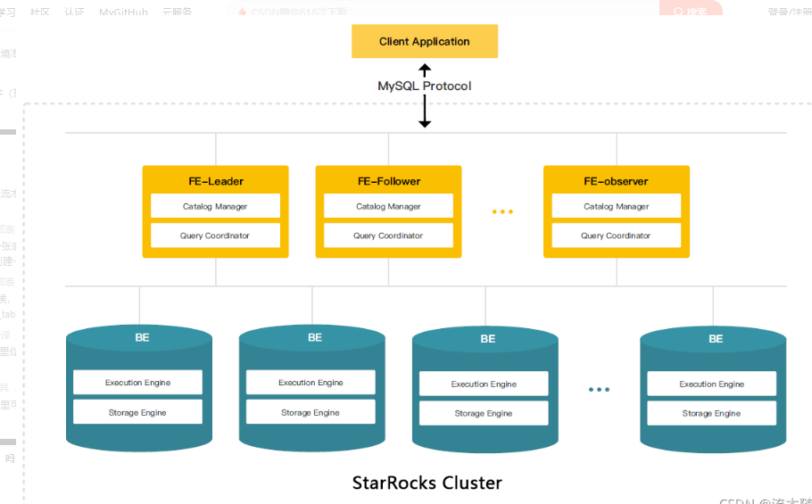This screenshot has width=812, height=504.
Task: Click the StarRocks Cluster caption
Action: pyautogui.click(x=427, y=483)
